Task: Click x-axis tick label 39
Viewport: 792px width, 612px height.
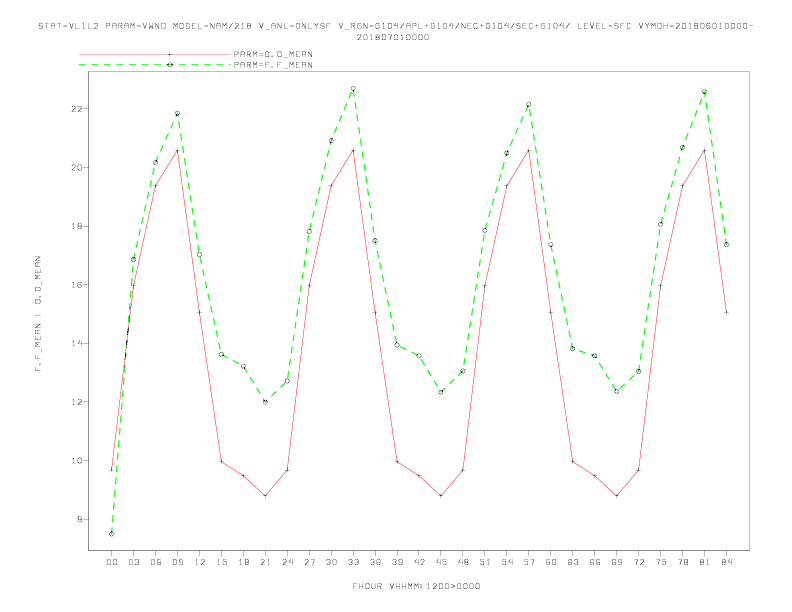Action: (x=397, y=562)
